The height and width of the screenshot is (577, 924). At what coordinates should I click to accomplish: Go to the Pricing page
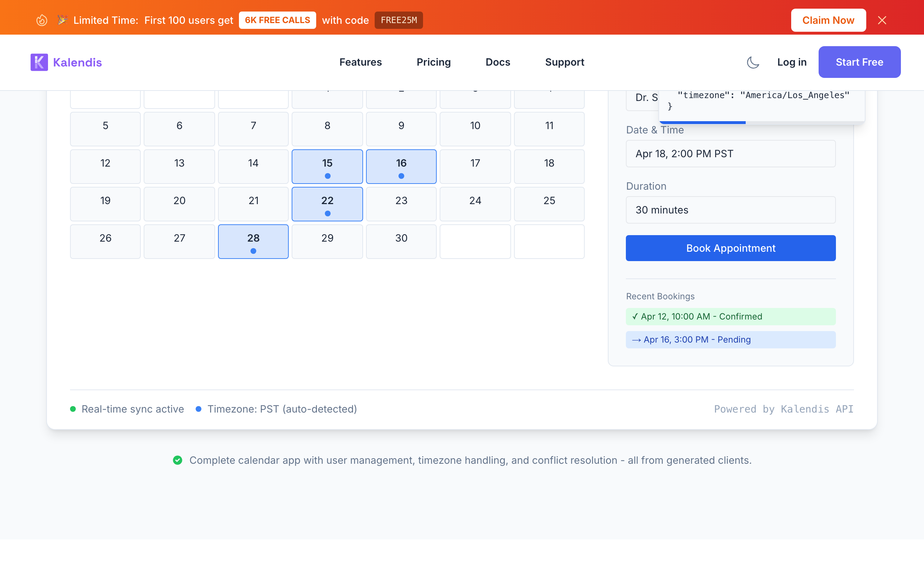433,62
